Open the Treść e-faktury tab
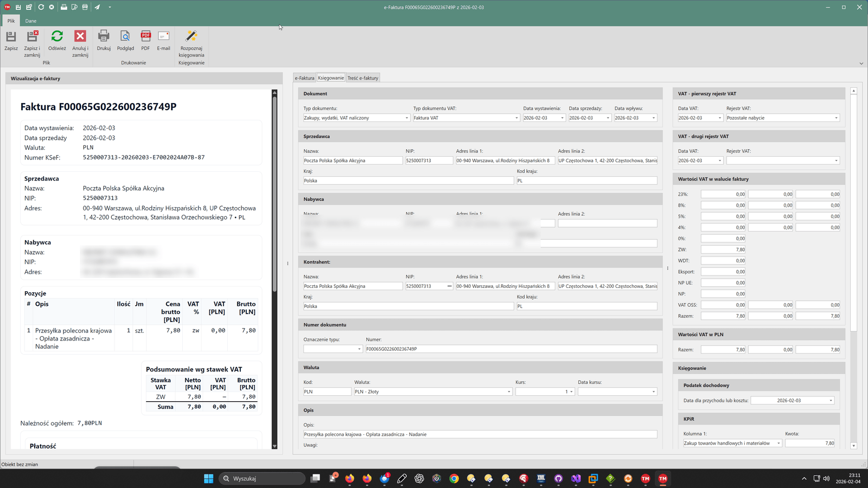The height and width of the screenshot is (488, 868). click(x=363, y=78)
